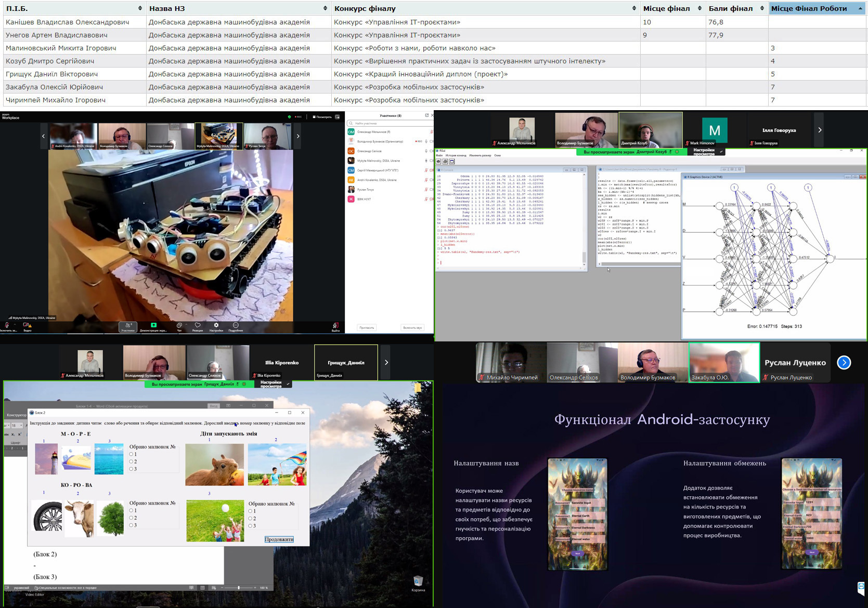
Task: Click Демонстрация экрана share screen icon
Action: pyautogui.click(x=153, y=325)
